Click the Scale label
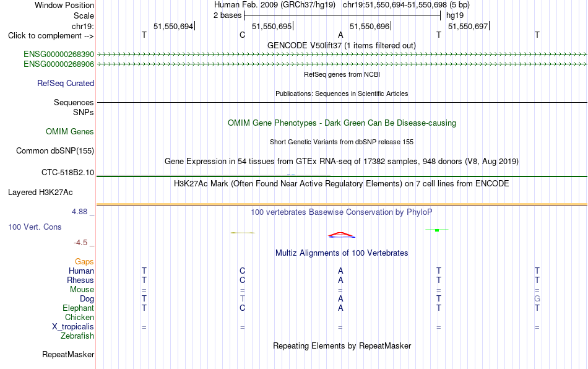The width and height of the screenshot is (588, 369). [x=84, y=15]
